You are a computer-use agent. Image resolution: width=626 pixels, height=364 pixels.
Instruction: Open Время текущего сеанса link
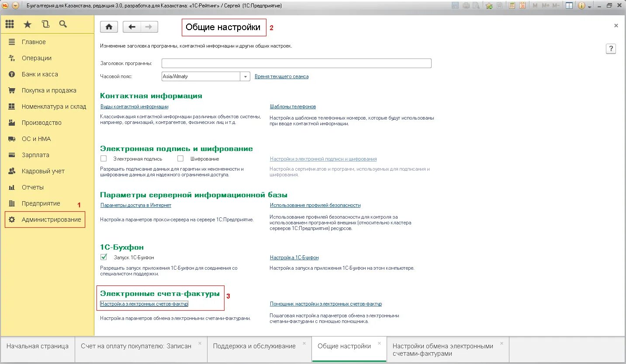tap(281, 76)
